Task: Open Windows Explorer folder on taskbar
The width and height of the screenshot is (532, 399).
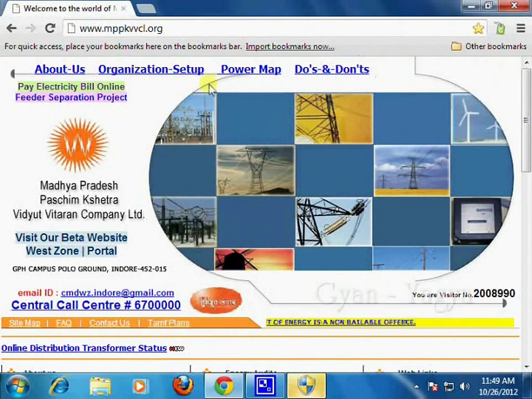Action: [100, 386]
